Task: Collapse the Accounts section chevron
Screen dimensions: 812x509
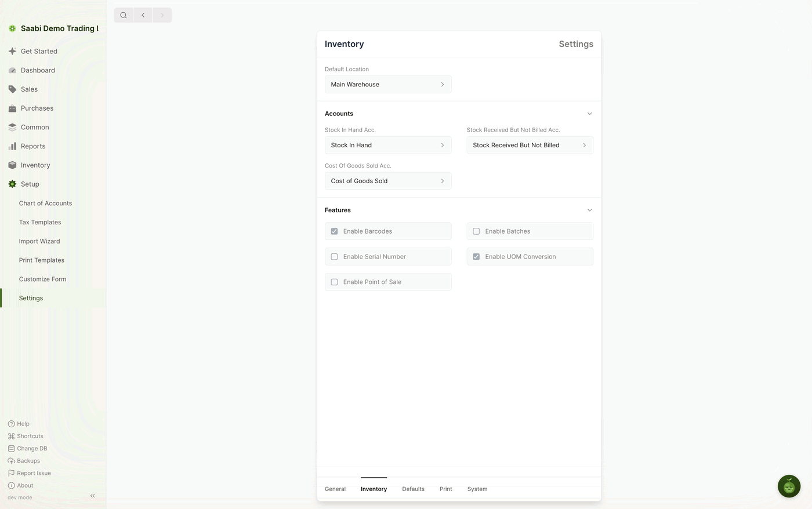Action: pos(589,114)
